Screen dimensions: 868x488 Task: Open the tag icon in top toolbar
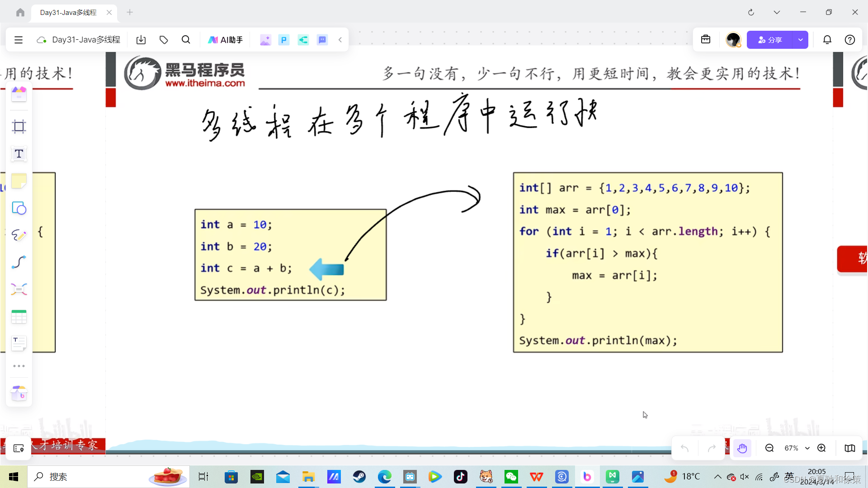[x=164, y=40]
